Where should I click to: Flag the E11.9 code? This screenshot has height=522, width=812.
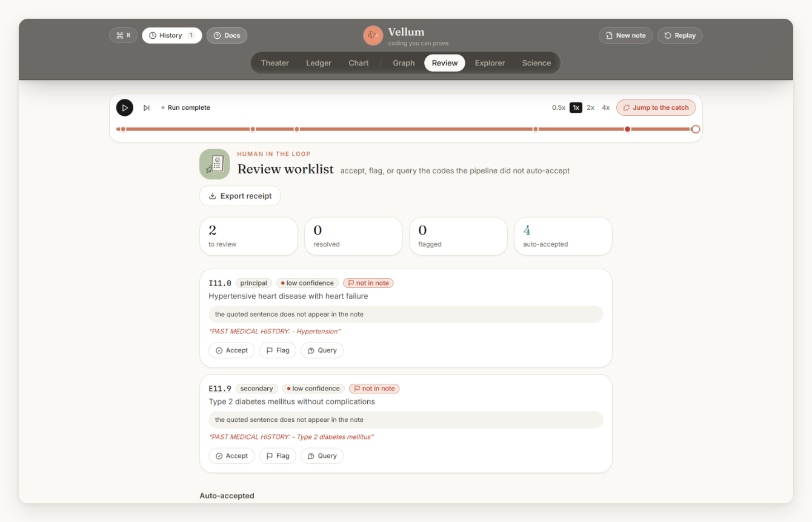coord(278,456)
